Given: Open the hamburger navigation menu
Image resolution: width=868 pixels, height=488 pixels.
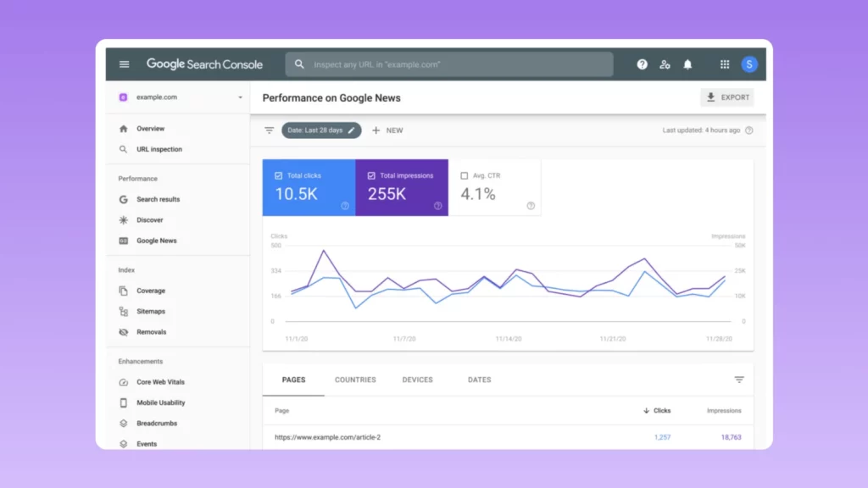Looking at the screenshot, I should click(124, 64).
